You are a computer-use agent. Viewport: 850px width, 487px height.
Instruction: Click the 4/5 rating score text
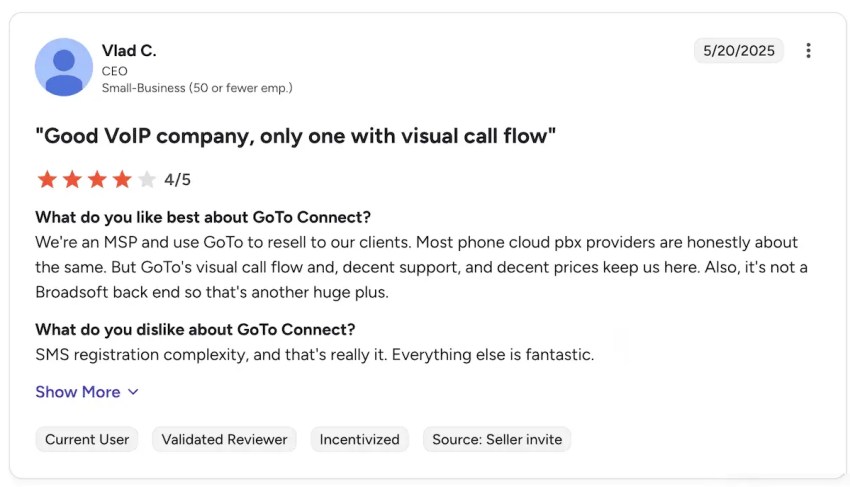tap(177, 180)
